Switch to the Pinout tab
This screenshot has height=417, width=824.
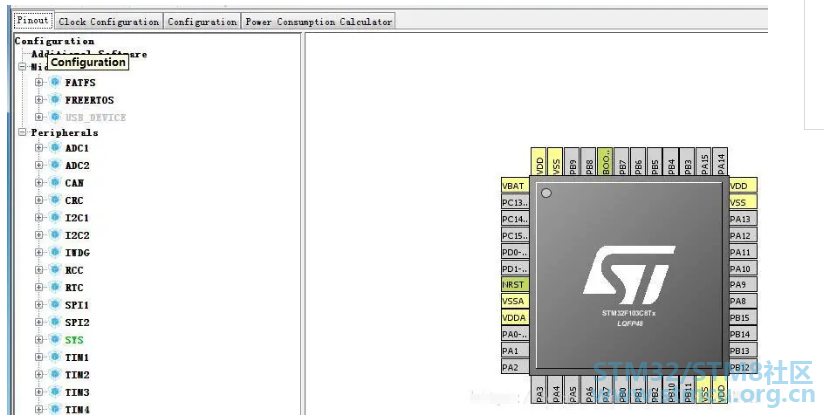[33, 20]
